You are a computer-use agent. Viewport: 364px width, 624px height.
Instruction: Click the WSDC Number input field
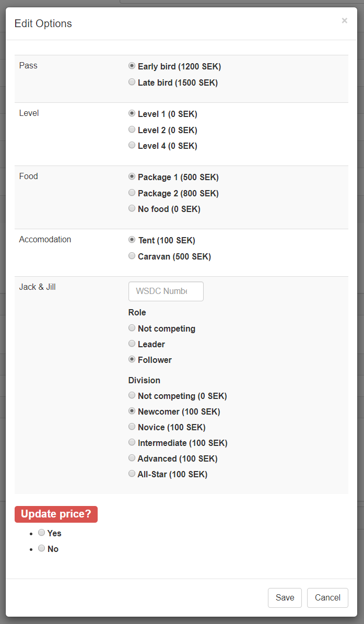(x=166, y=291)
